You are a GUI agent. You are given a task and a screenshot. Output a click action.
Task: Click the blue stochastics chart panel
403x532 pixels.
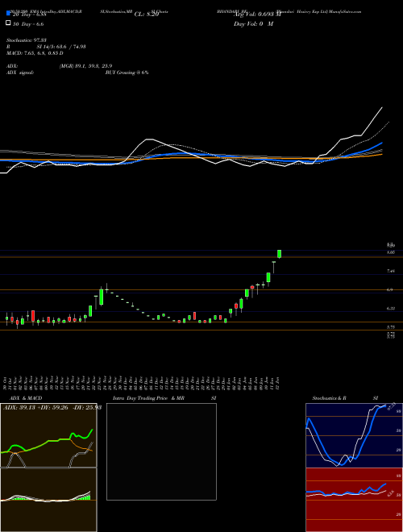pos(354,435)
